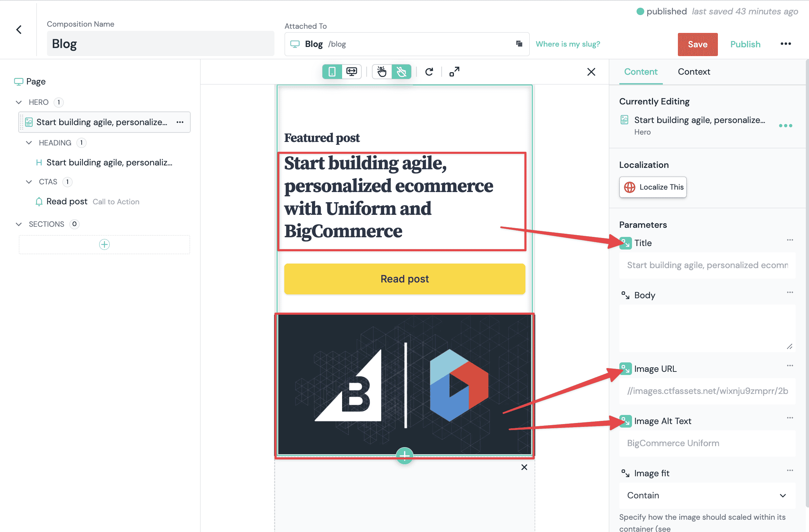Toggle the disabled interaction hand mode
The width and height of the screenshot is (809, 532).
tap(401, 72)
